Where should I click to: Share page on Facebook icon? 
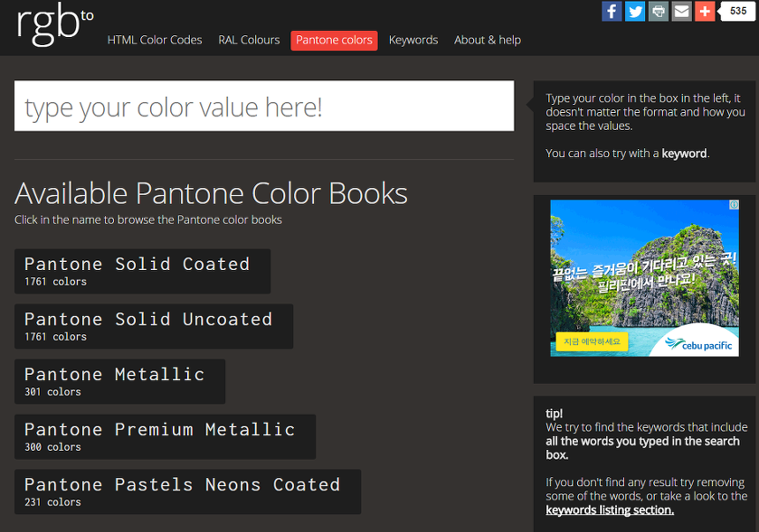(x=612, y=11)
